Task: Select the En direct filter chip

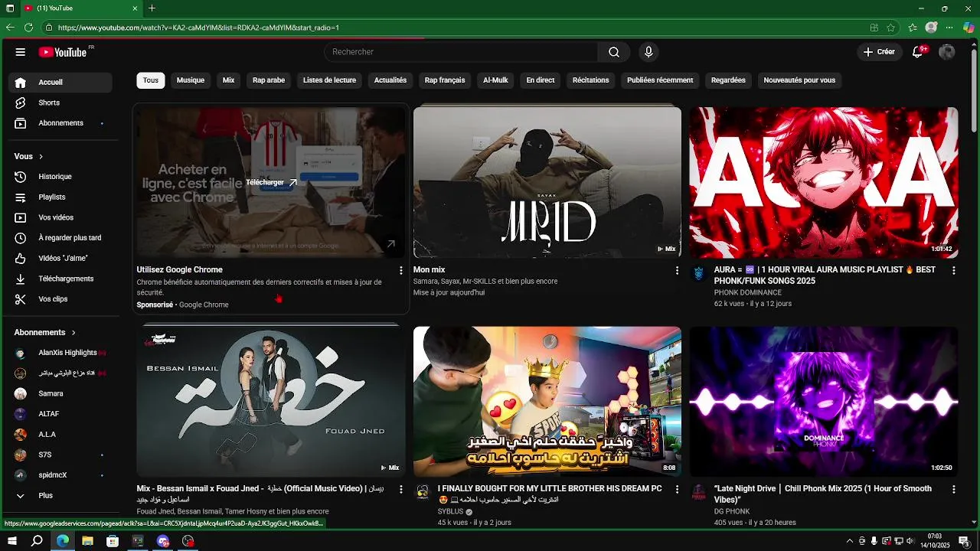Action: [541, 80]
